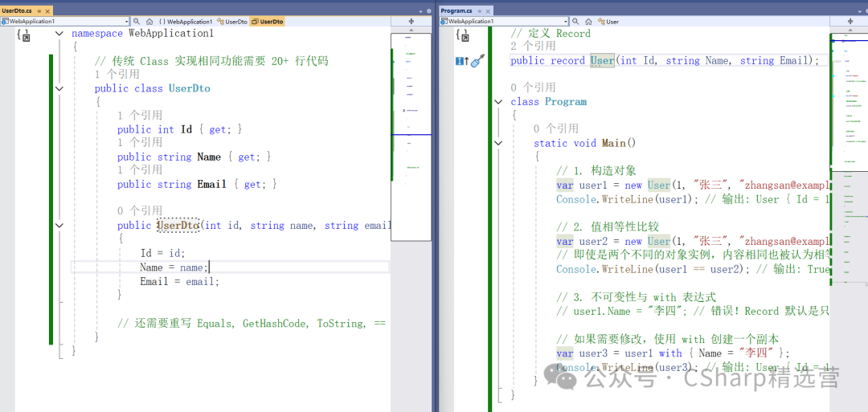Click home icon in Program.cs navigation bar
868x412 pixels.
(588, 21)
